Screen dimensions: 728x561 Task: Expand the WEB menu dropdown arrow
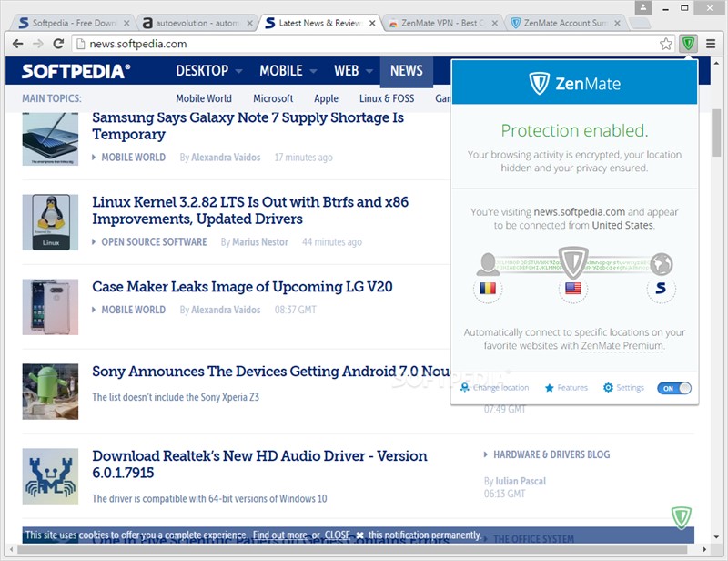(369, 71)
